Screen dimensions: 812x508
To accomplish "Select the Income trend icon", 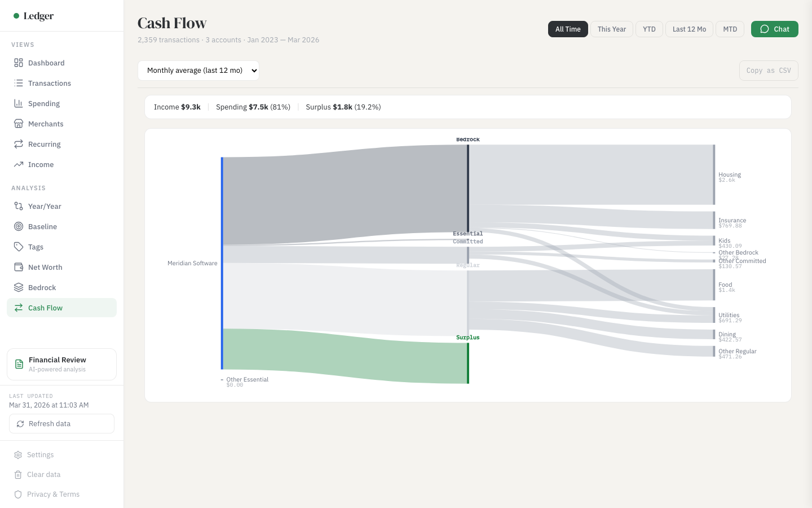I will click(x=19, y=164).
